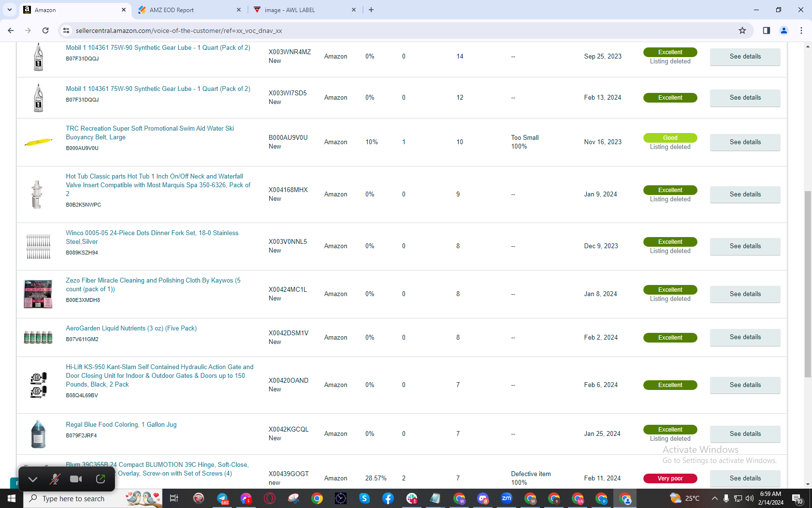
Task: Open the clock app on the taskbar
Action: coord(341,498)
